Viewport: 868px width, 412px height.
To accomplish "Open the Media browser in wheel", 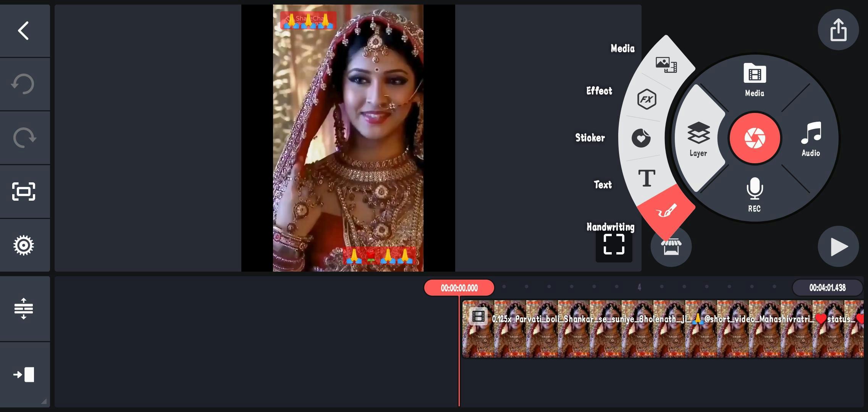I will click(x=755, y=80).
